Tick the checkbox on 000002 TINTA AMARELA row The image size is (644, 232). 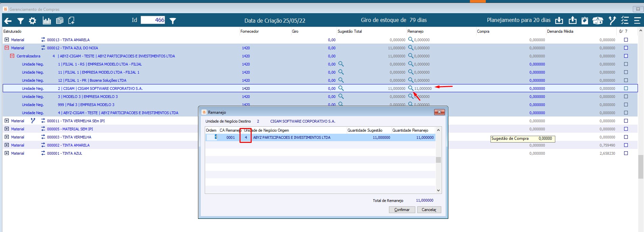click(626, 145)
